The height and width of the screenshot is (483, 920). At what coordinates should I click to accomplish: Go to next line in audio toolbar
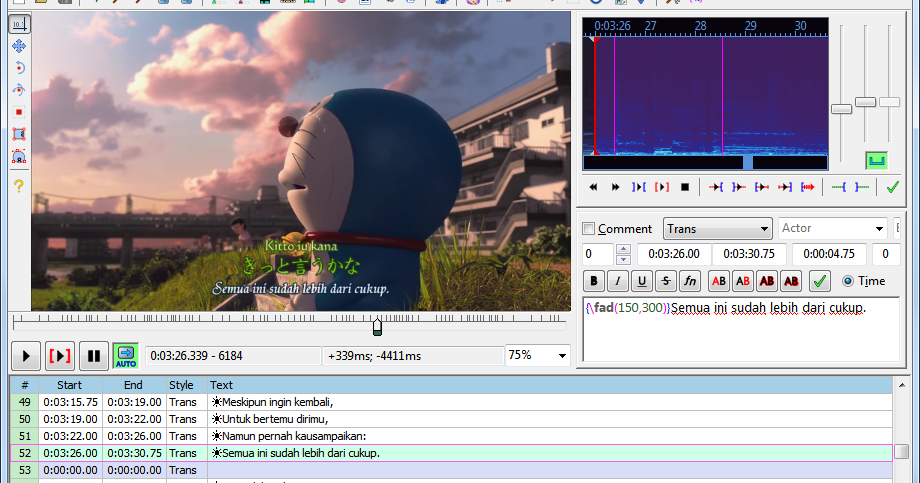click(615, 187)
